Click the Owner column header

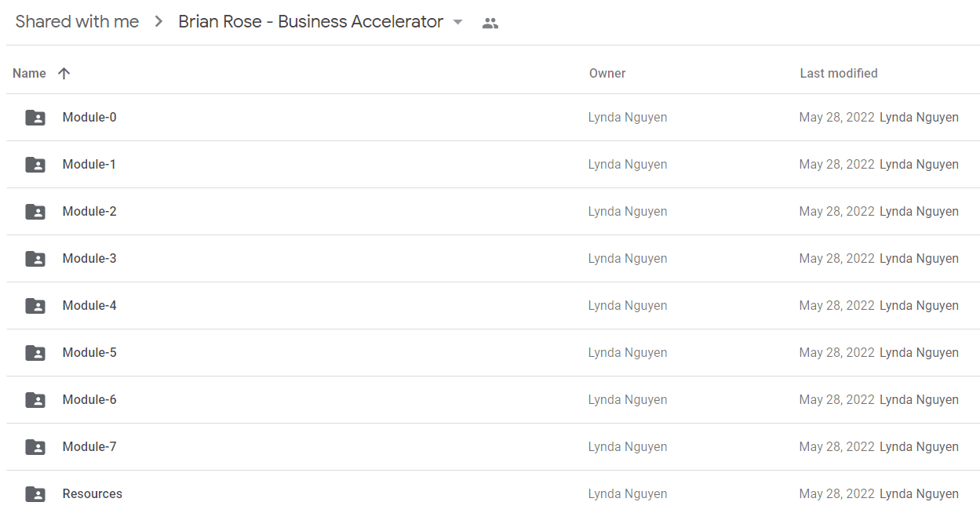click(607, 73)
